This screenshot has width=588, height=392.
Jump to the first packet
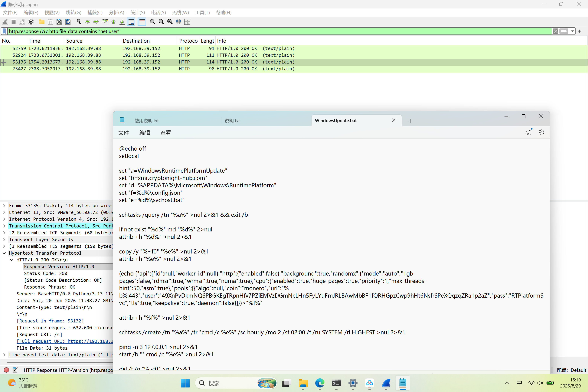[x=113, y=22]
